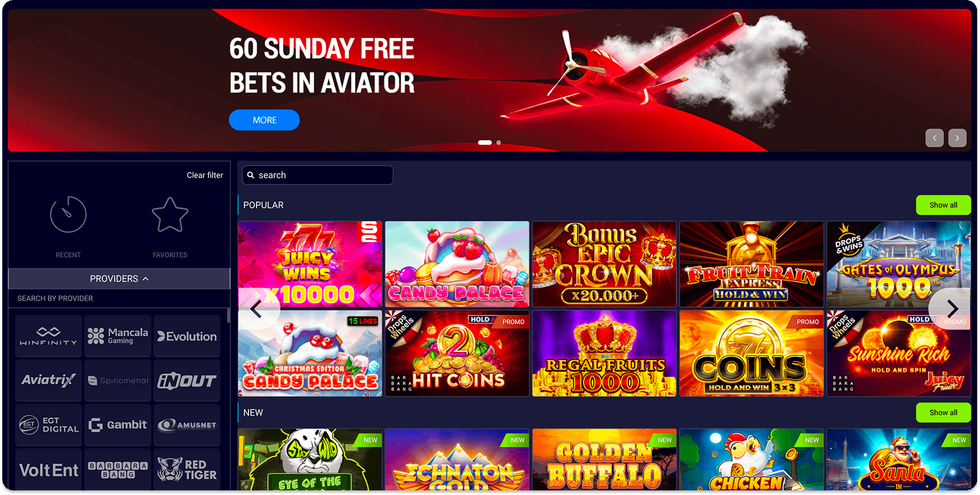Viewport: 980px width, 495px height.
Task: Select the EGT Digital provider logo
Action: [x=49, y=425]
